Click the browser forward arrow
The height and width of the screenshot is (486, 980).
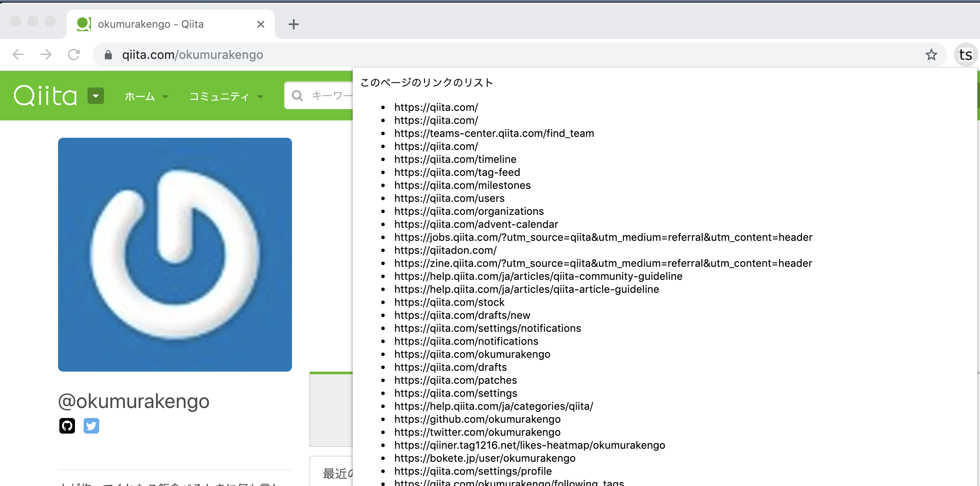[x=46, y=55]
